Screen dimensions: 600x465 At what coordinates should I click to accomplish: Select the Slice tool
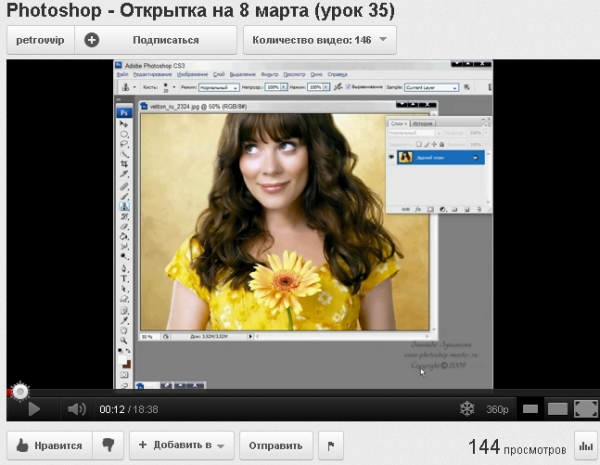tap(124, 174)
